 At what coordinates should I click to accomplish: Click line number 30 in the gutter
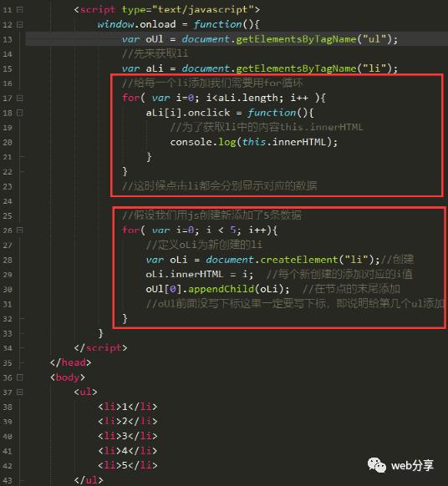8,290
